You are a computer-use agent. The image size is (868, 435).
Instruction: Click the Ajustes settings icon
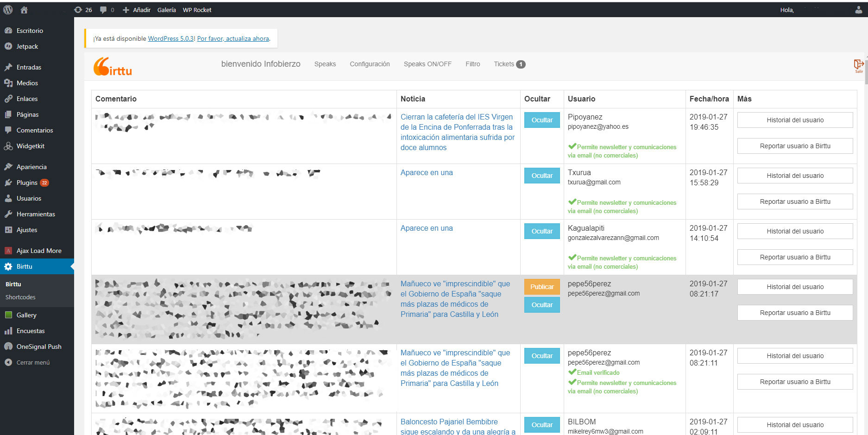coord(8,230)
